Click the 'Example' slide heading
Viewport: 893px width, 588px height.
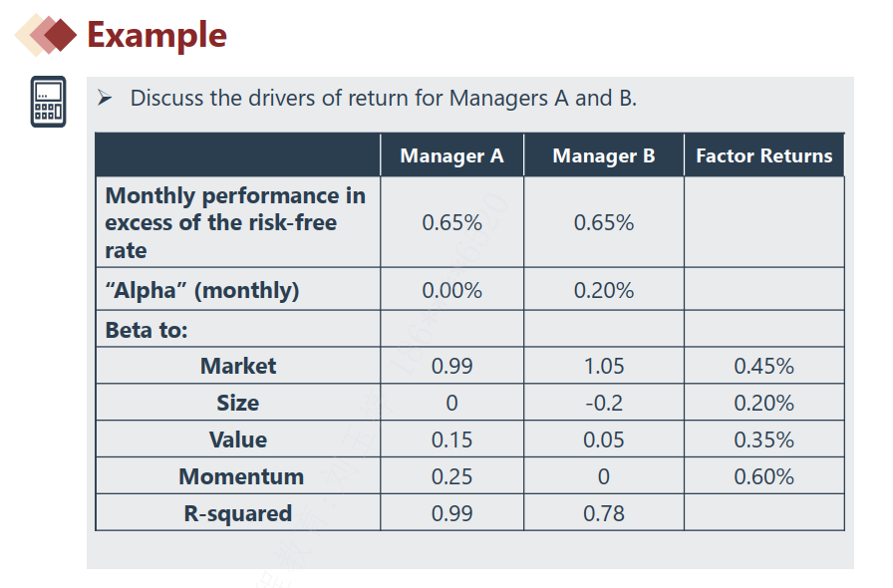click(156, 35)
